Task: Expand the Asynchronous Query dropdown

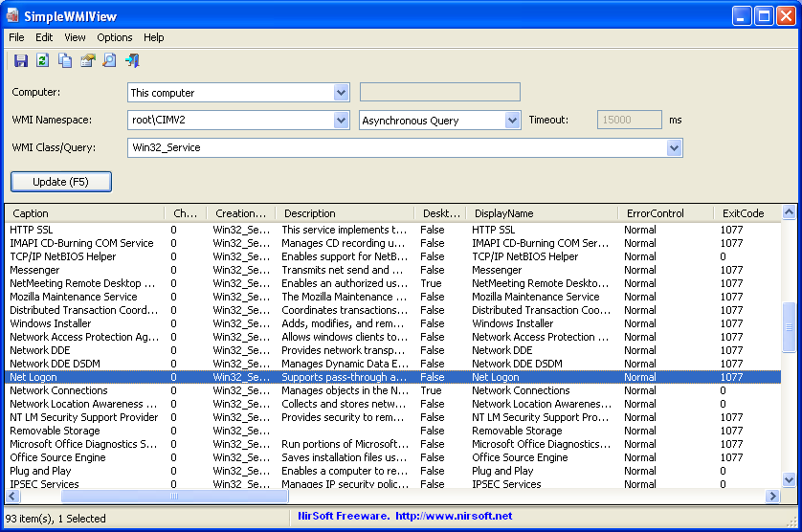Action: (512, 120)
